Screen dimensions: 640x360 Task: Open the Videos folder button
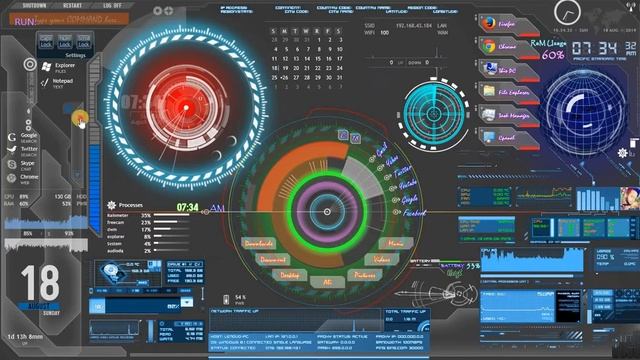coord(382,260)
